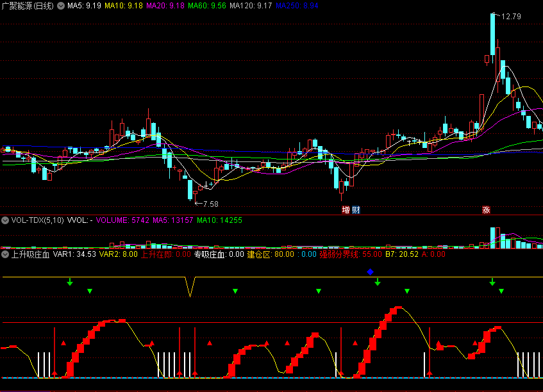Open the 上升吸庄血 indicator dropdown circle

coord(5,255)
